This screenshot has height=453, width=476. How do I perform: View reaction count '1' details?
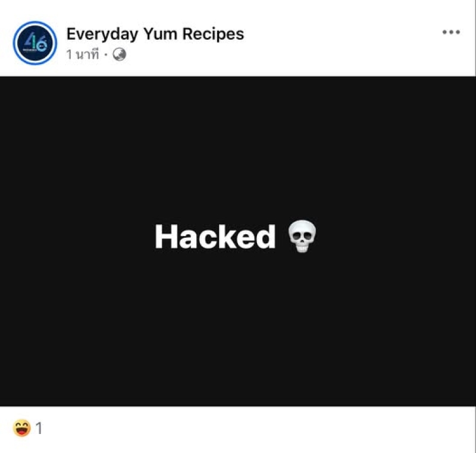39,429
